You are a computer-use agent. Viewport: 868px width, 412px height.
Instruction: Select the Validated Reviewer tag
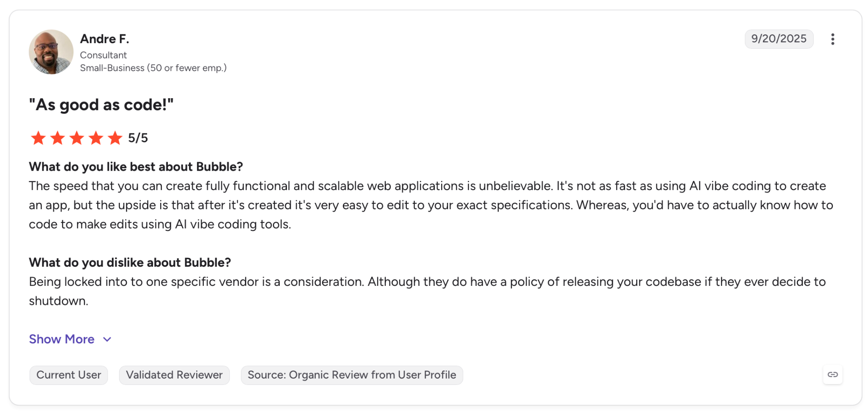click(x=174, y=375)
